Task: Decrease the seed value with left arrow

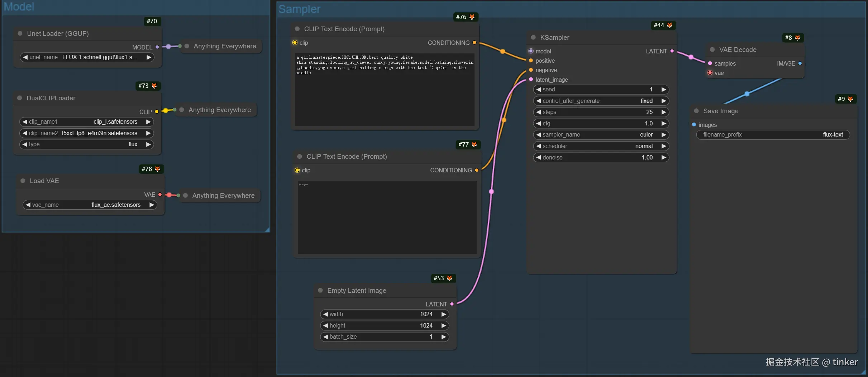Action: point(538,90)
